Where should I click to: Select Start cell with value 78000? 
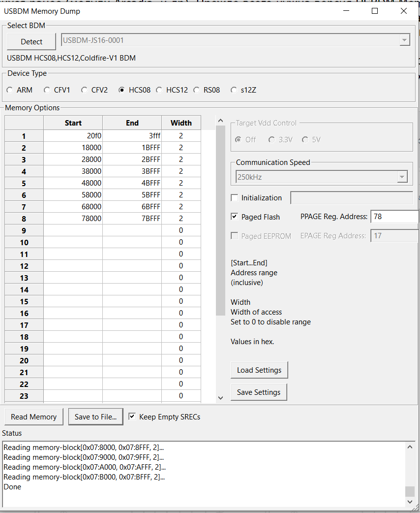(73, 218)
